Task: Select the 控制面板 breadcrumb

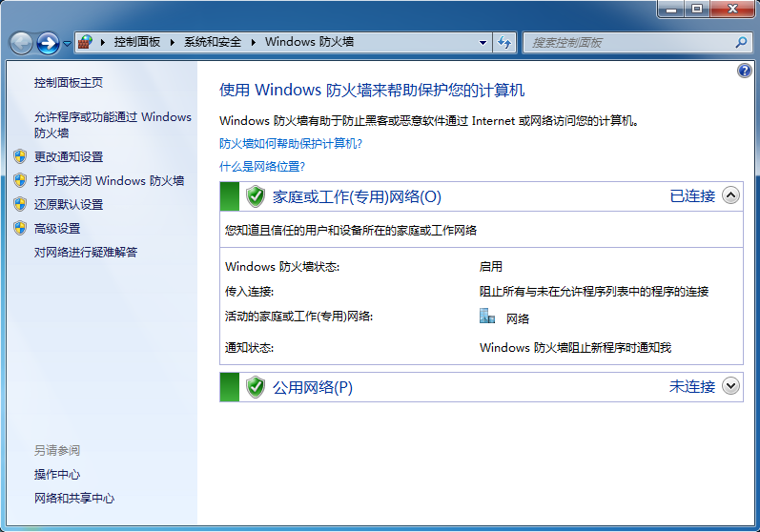Action: coord(137,42)
